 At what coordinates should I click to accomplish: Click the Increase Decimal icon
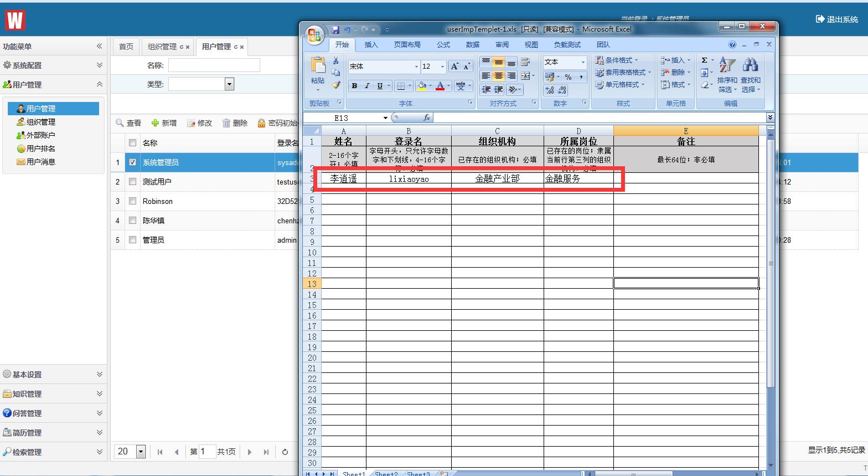[550, 90]
